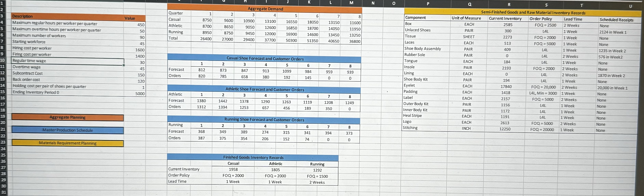The height and width of the screenshot is (196, 644).
Task: Click the orange Aggregate Planning button
Action: [x=68, y=117]
